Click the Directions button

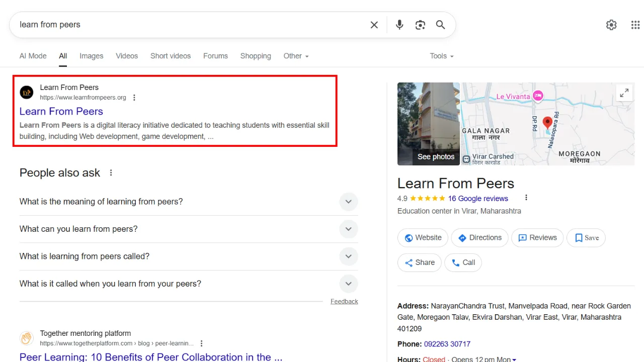479,238
